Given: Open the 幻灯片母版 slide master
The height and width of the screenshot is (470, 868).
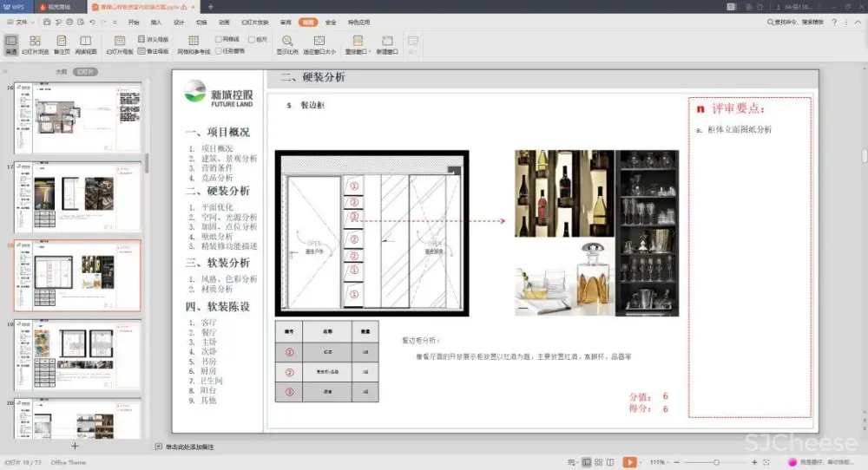Looking at the screenshot, I should tap(120, 44).
